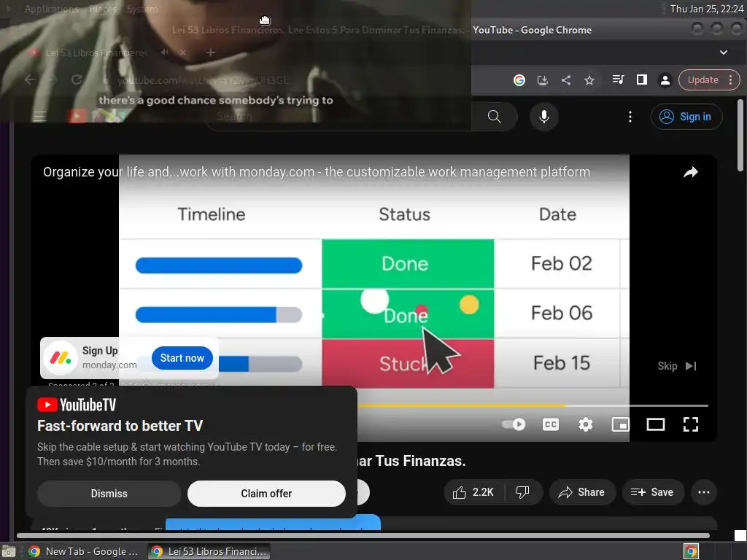The image size is (747, 560).
Task: Click the horizontal scrollbar at bottom
Action: click(x=363, y=536)
